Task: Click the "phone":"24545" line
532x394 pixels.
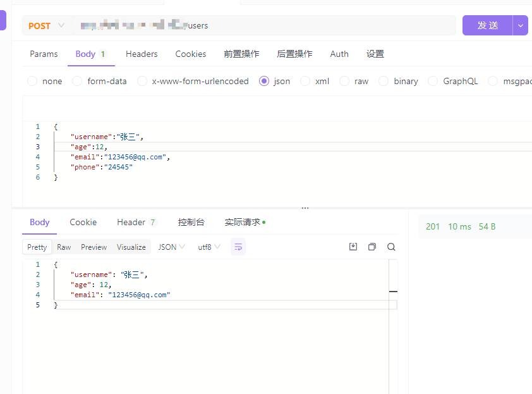Action: [x=102, y=167]
